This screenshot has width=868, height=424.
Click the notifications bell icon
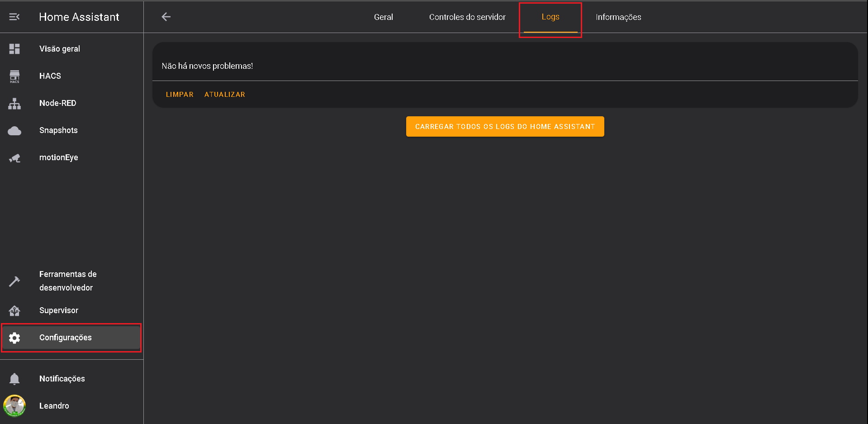(14, 379)
